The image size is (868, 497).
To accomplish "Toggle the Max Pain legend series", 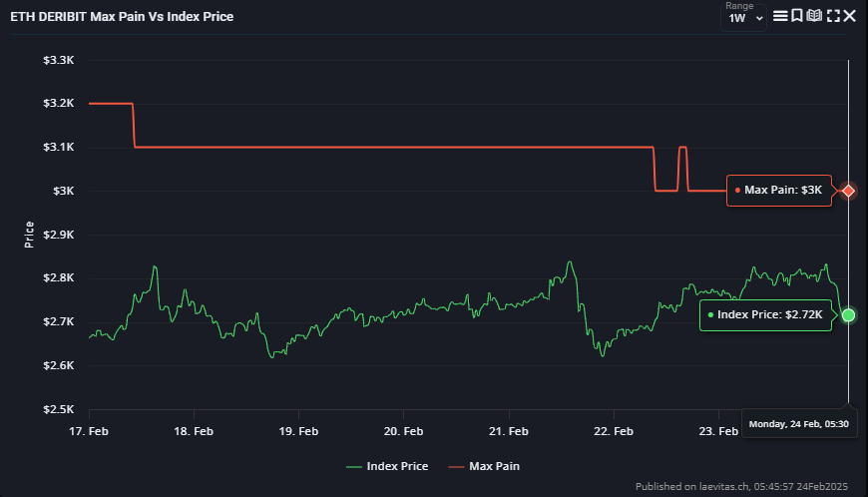I will coord(484,466).
